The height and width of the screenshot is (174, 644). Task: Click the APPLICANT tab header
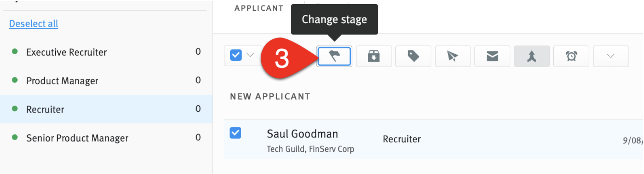[259, 8]
